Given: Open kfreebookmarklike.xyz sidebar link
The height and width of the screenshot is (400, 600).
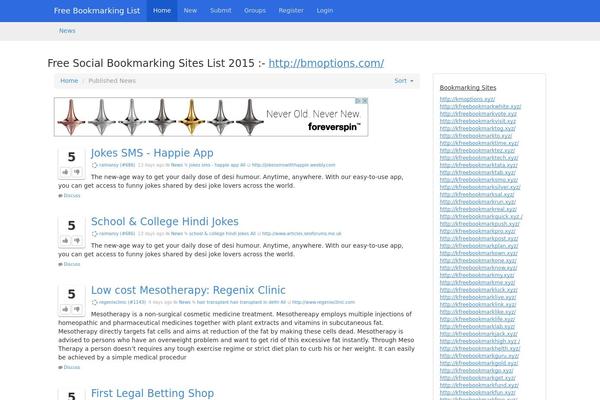Looking at the screenshot, I should click(478, 312).
